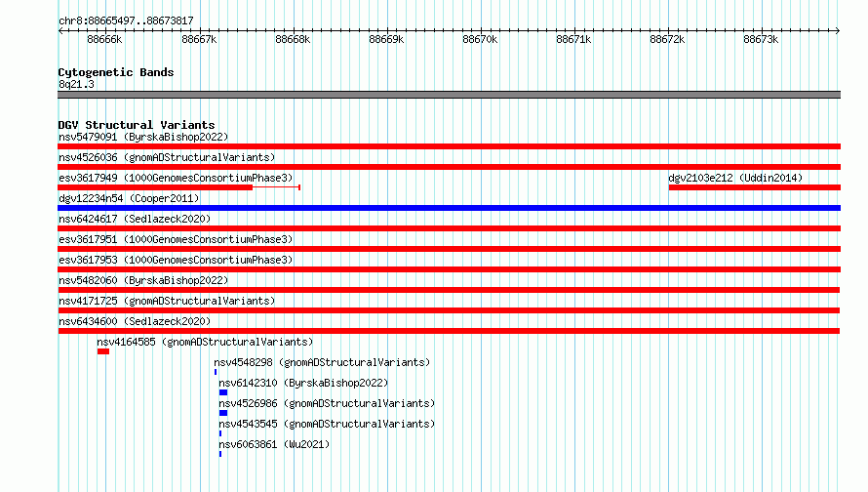Select the nsv5479091 red variant bar
Viewport: 868px width, 492px height.
449,146
